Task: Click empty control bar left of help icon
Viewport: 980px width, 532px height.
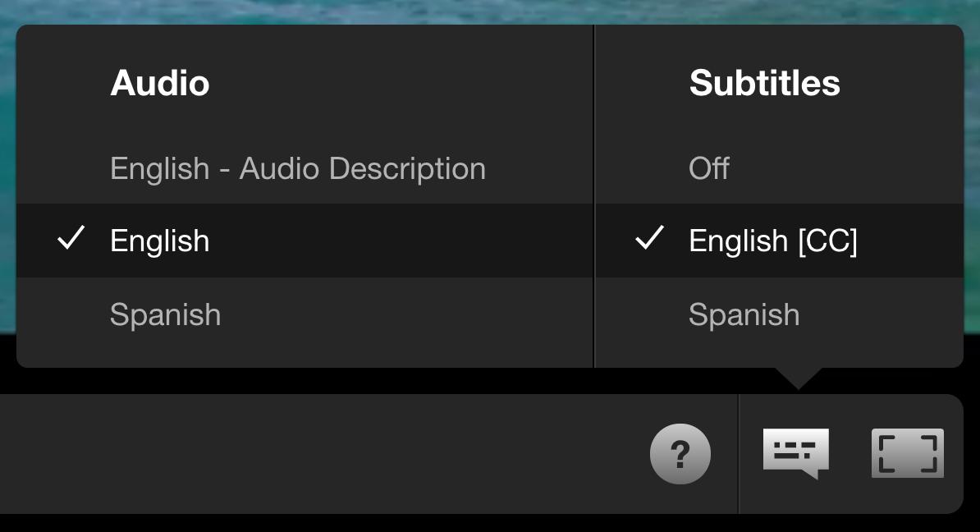Action: tap(328, 453)
